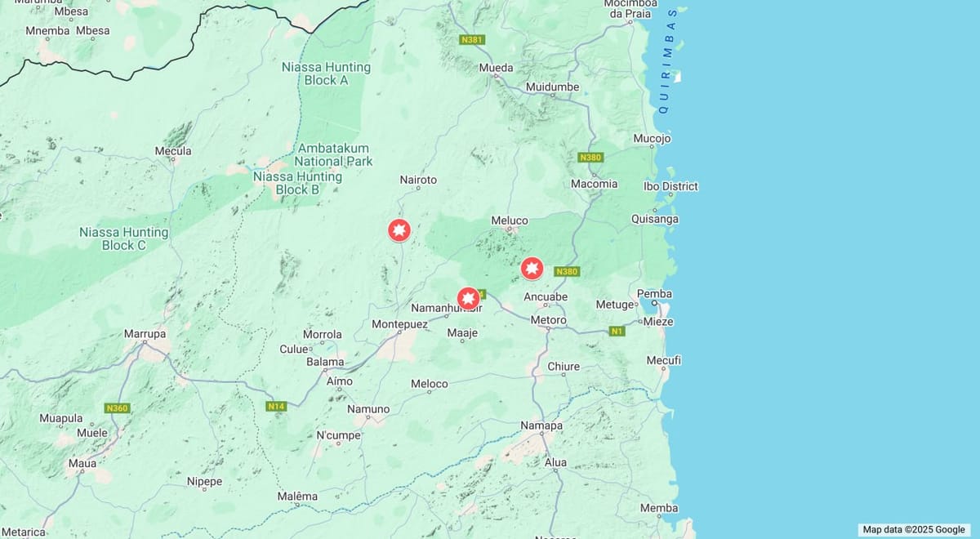
Task: Select the N14 road shield west of Namuno
Action: coord(277,406)
